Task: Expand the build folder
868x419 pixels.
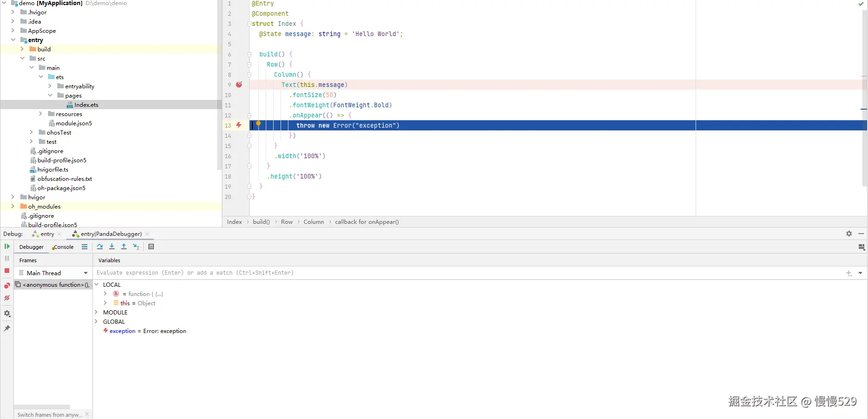Action: (x=22, y=49)
